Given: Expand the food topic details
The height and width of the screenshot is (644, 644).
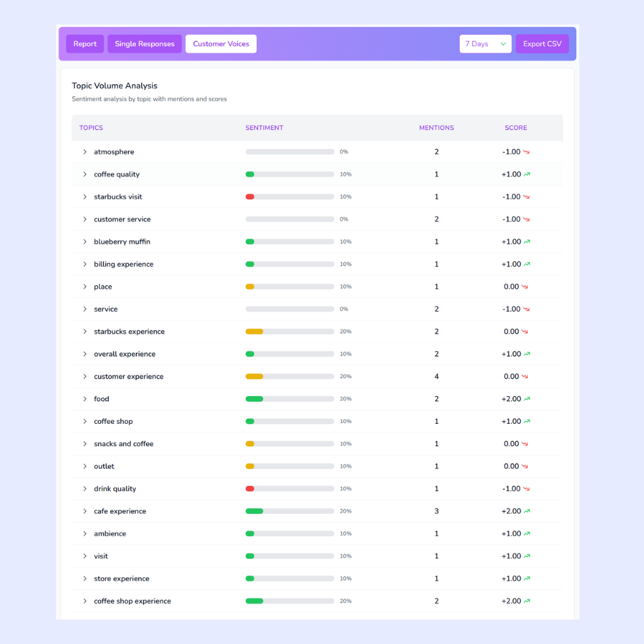Looking at the screenshot, I should pos(84,399).
